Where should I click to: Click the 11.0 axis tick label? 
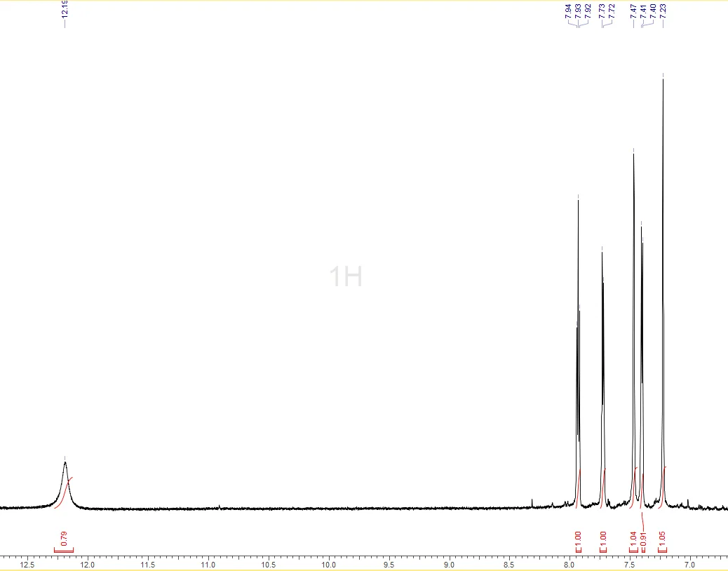[208, 565]
